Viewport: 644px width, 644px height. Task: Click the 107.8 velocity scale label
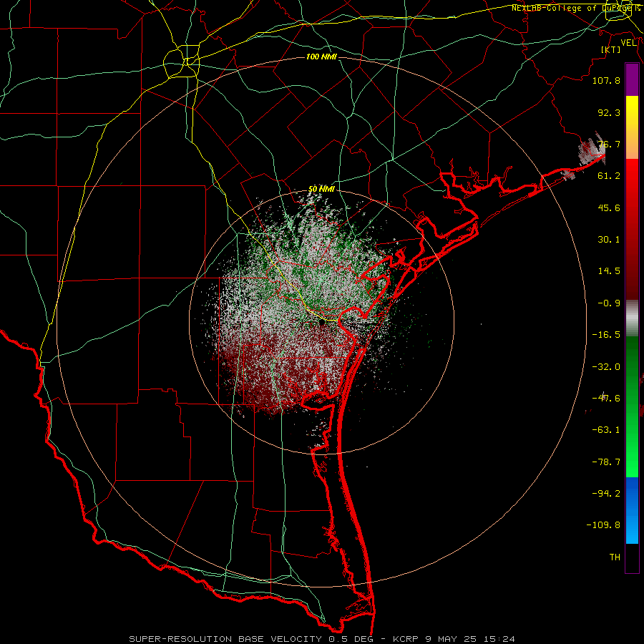(x=606, y=80)
